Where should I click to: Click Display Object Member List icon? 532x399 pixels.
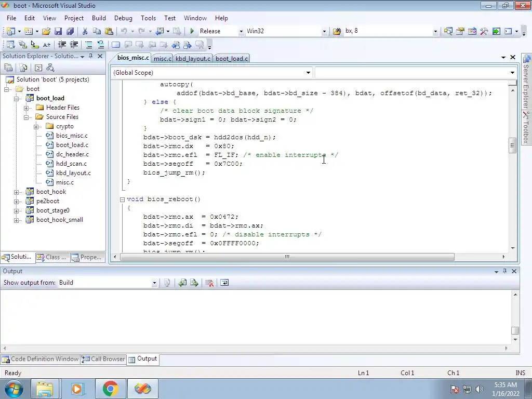pos(10,45)
